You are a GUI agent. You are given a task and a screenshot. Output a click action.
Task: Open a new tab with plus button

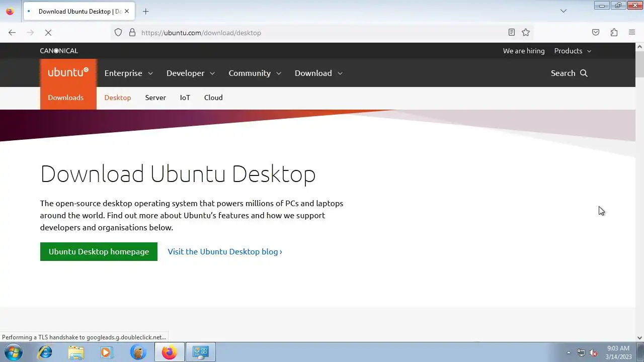[x=146, y=11]
